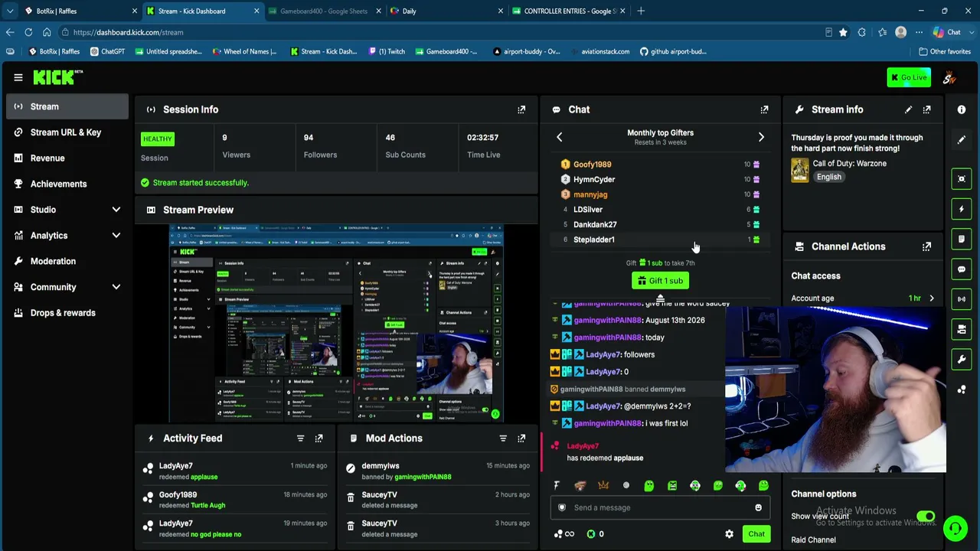Click LadyAye7 username in the redeemed applause message
Image resolution: width=980 pixels, height=551 pixels.
pos(583,446)
